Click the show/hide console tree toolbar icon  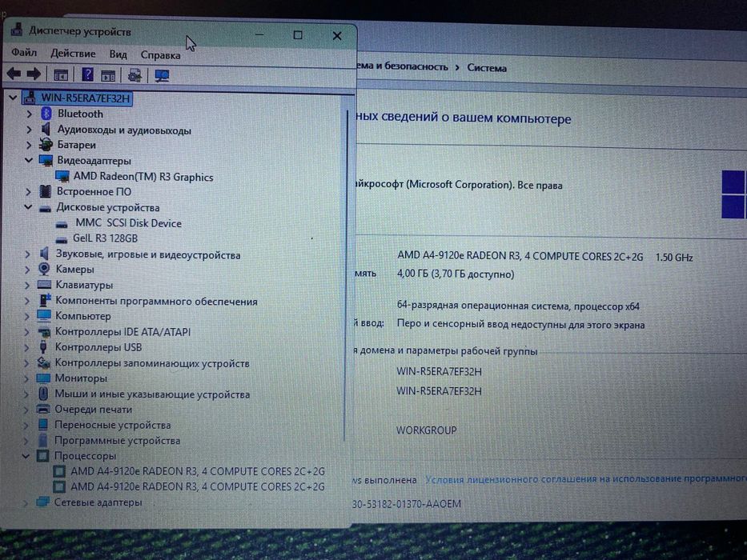tap(61, 74)
